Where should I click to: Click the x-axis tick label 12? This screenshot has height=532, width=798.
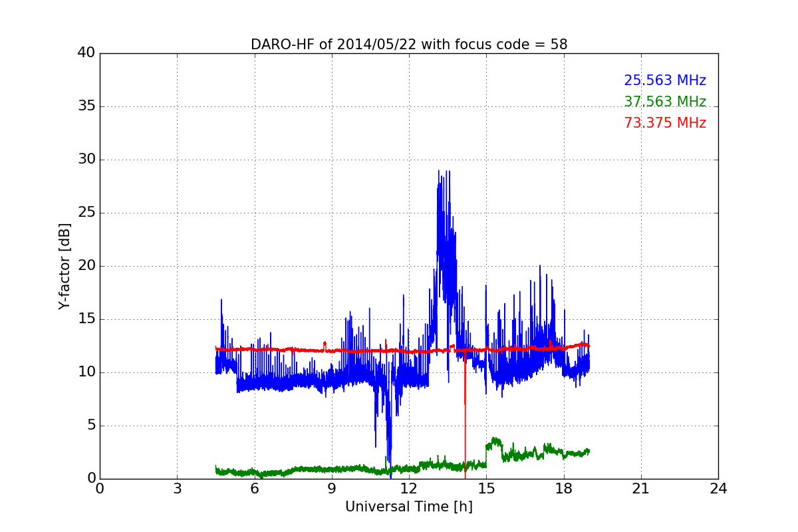(x=409, y=489)
